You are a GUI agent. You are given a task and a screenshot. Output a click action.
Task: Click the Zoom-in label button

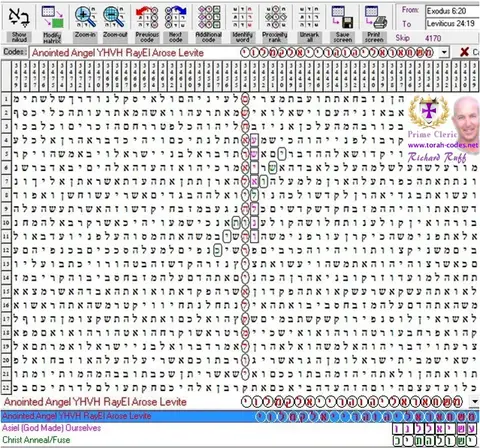pyautogui.click(x=85, y=37)
